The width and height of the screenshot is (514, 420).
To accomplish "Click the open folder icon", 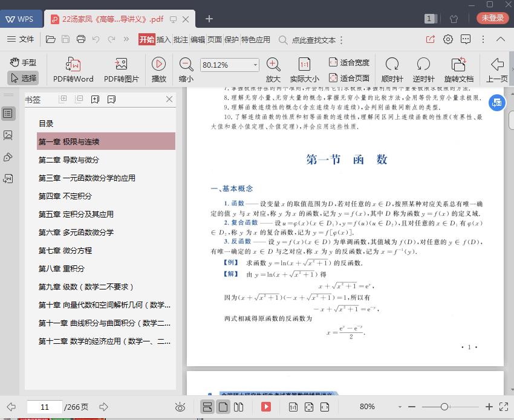I will 50,39.
